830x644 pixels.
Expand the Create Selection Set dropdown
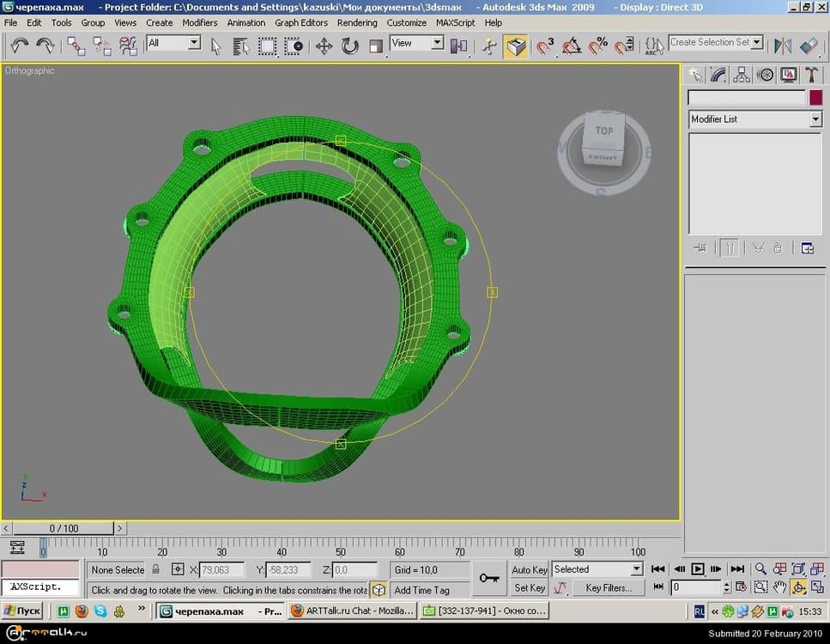[x=757, y=42]
